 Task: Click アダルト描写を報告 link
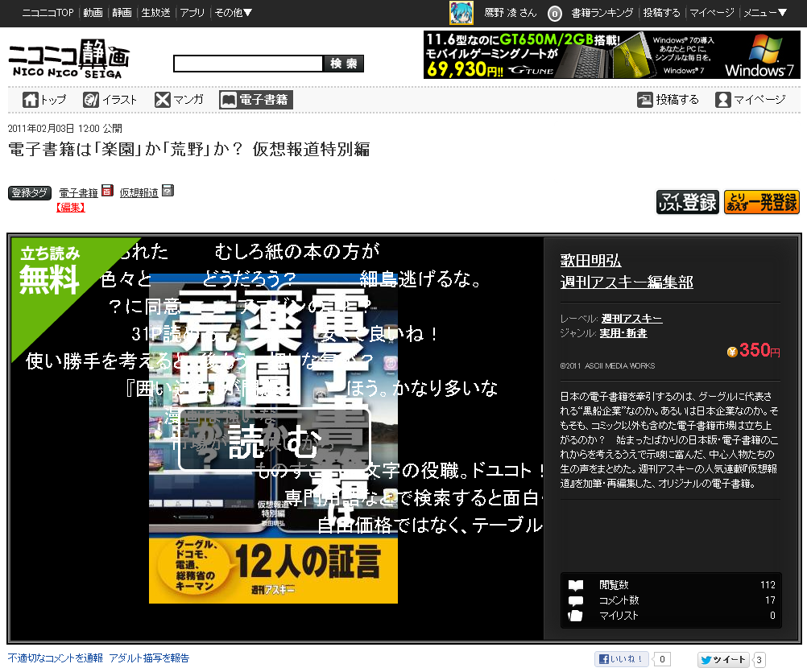tap(149, 658)
